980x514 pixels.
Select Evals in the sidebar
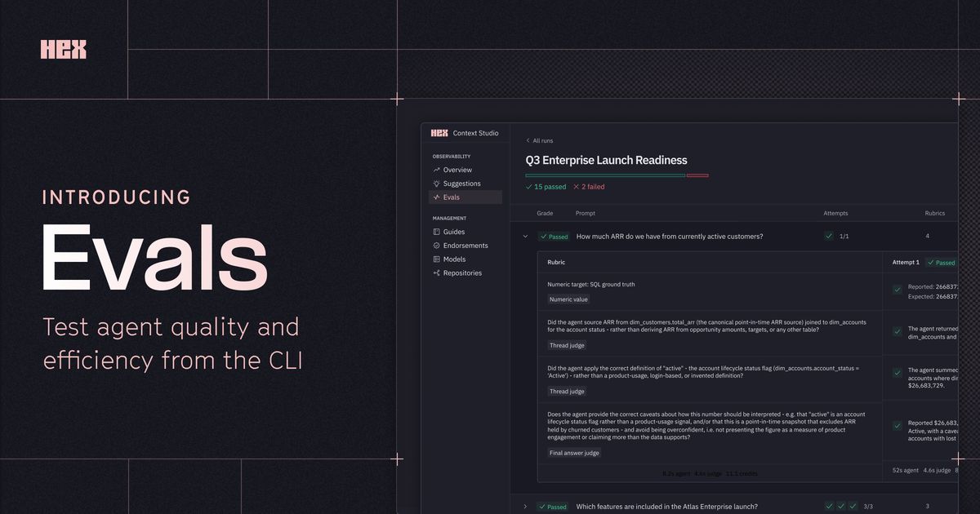(x=465, y=197)
